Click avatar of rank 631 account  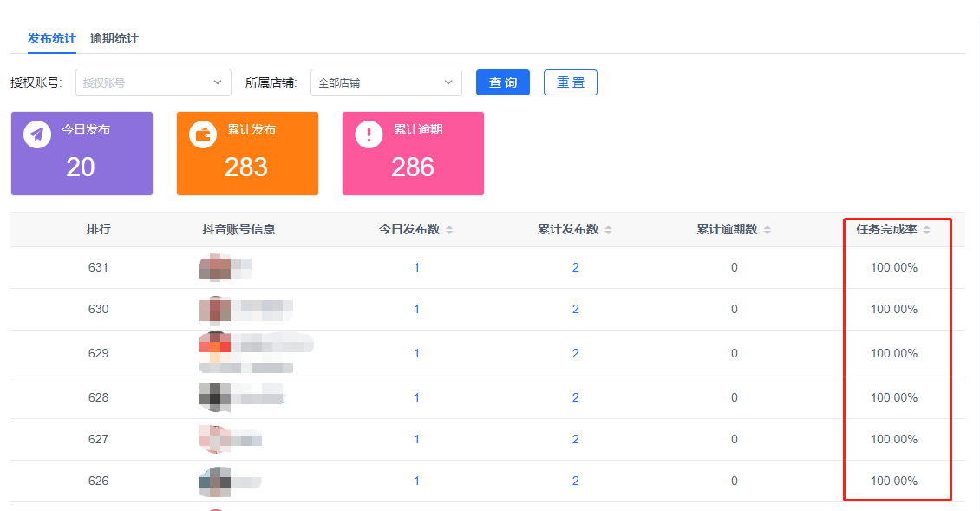pyautogui.click(x=214, y=267)
